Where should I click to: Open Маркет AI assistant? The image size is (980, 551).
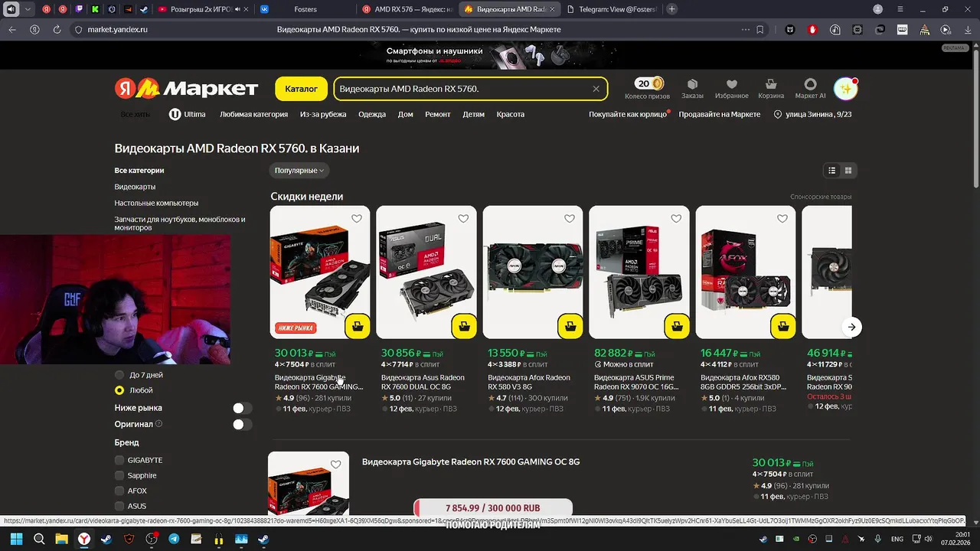click(810, 89)
